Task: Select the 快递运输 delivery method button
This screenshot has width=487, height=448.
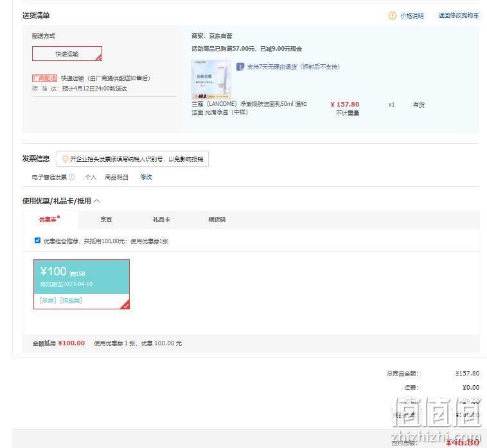Action: coord(67,54)
